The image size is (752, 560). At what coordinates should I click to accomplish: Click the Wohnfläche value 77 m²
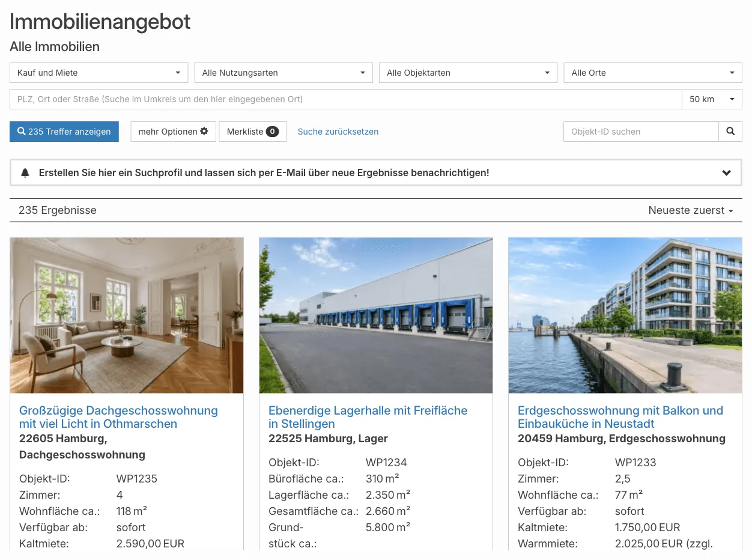pos(629,495)
